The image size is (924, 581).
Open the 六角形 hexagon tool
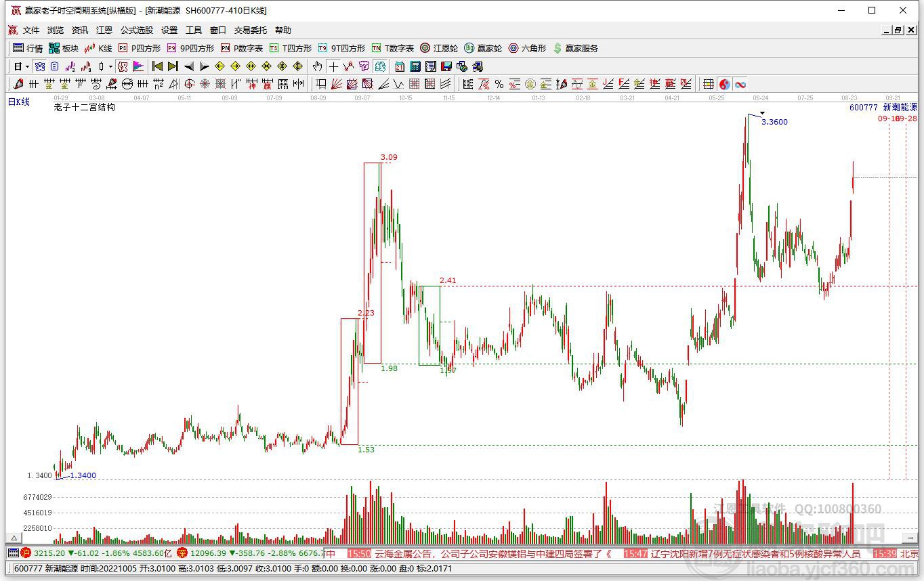527,48
